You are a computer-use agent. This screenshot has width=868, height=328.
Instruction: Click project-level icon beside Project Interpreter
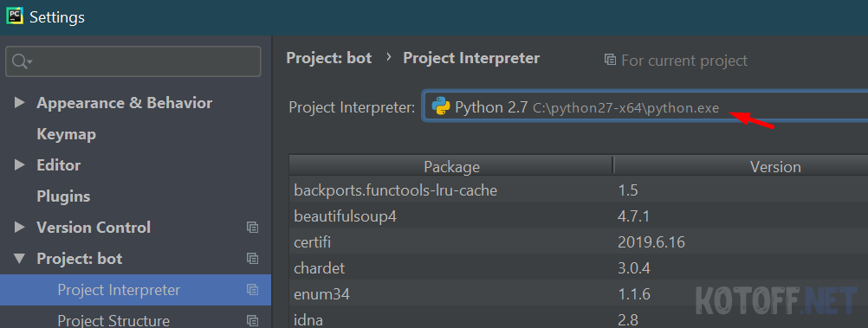(x=252, y=290)
